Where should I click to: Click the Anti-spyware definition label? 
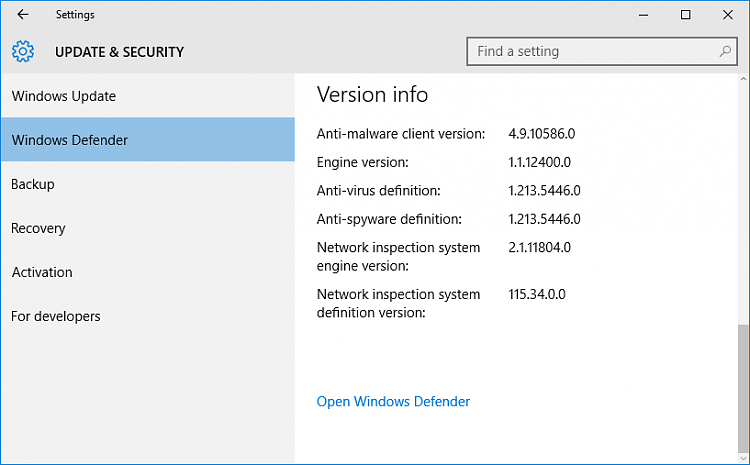[x=389, y=219]
